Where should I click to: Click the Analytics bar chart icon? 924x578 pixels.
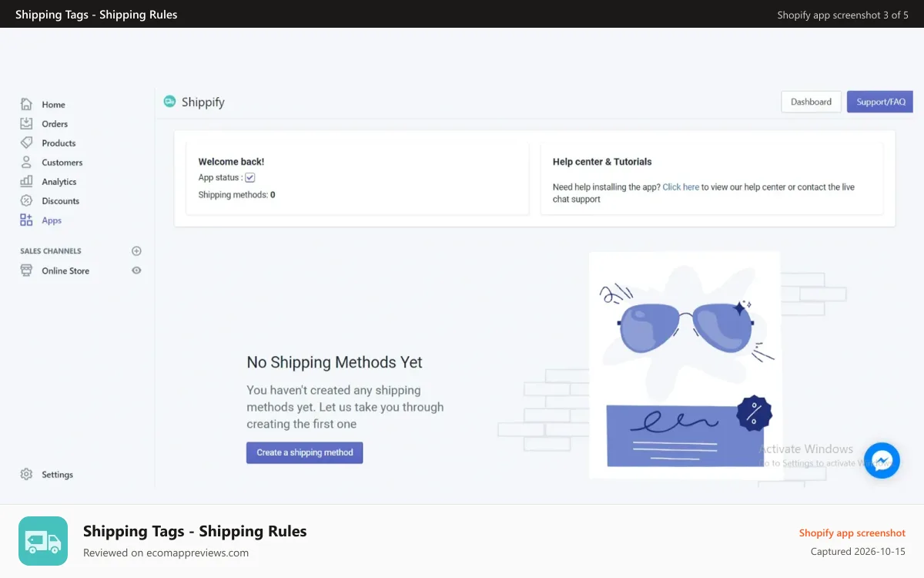click(x=26, y=181)
